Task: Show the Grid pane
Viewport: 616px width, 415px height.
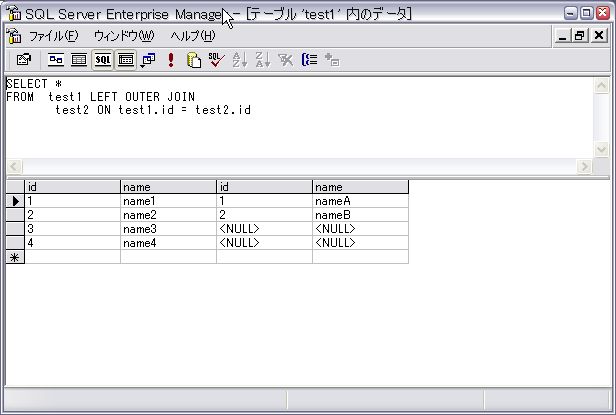Action: pos(80,60)
